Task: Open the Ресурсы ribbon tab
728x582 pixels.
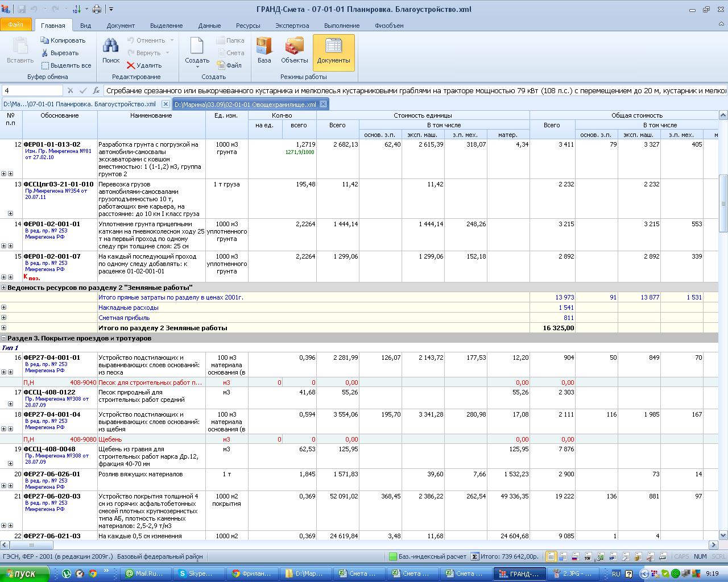Action: click(x=248, y=26)
